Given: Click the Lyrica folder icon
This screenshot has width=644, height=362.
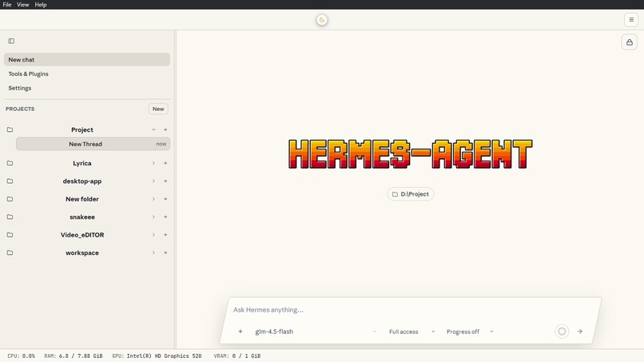Looking at the screenshot, I should tap(10, 163).
